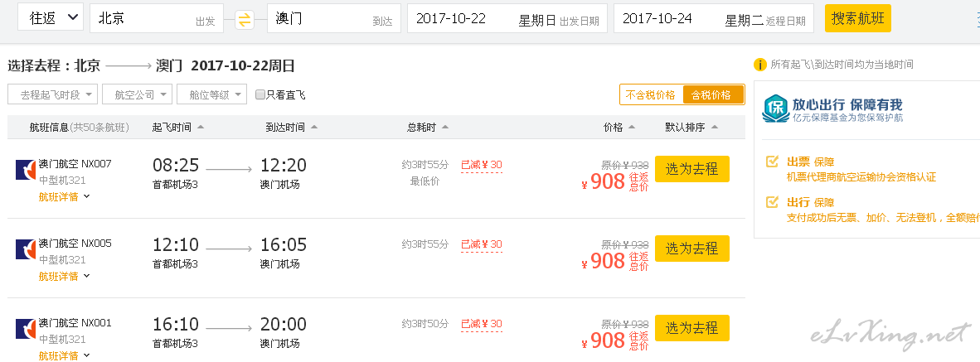The height and width of the screenshot is (362, 980).
Task: Click the Air Macau logo for NX005
Action: (x=26, y=249)
